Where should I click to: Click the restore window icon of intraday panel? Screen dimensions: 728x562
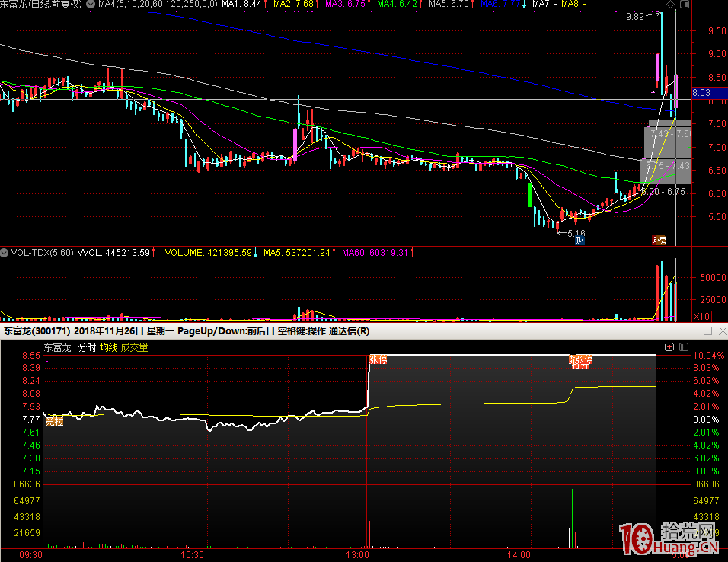pos(707,331)
